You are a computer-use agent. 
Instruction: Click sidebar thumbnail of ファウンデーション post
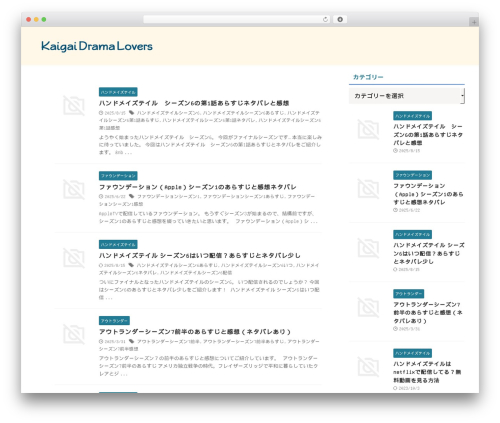point(368,189)
